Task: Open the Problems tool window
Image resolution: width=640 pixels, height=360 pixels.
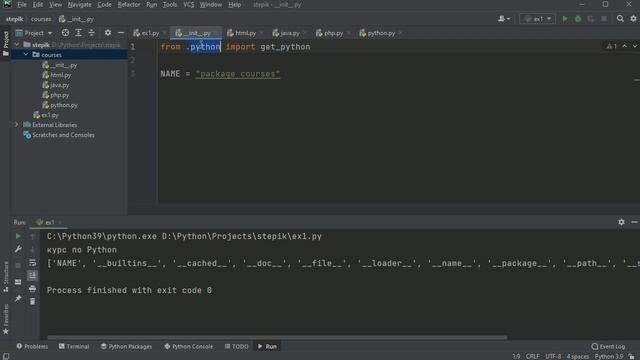Action: tap(32, 347)
